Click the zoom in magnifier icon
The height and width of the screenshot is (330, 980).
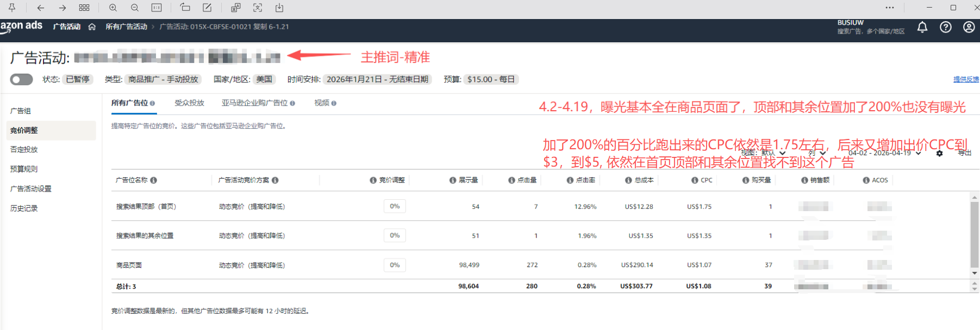pyautogui.click(x=113, y=8)
